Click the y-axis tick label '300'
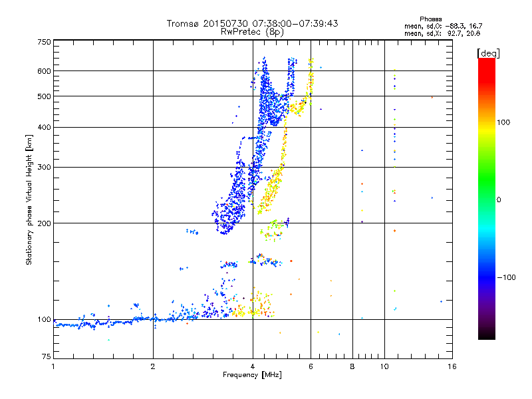Viewport: 532px width, 399px height. point(44,168)
